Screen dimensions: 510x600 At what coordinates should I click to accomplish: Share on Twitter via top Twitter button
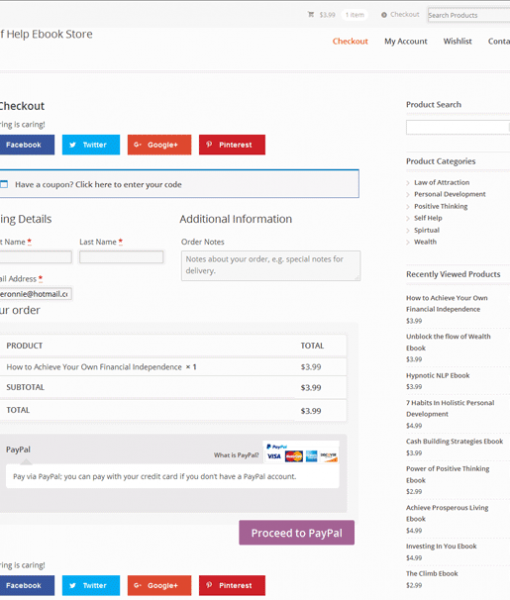pyautogui.click(x=91, y=145)
